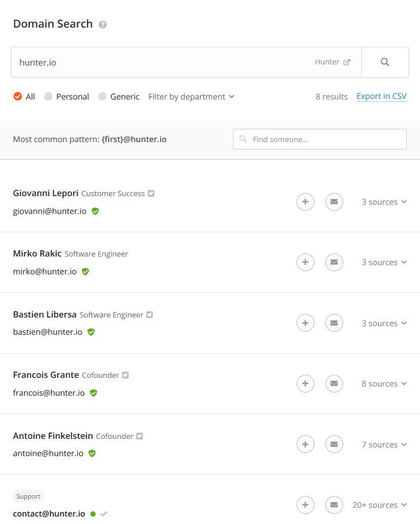Screen dimensions: 420x524
Task: Expand 20+ sources for contact@hunter.io
Action: point(380,505)
